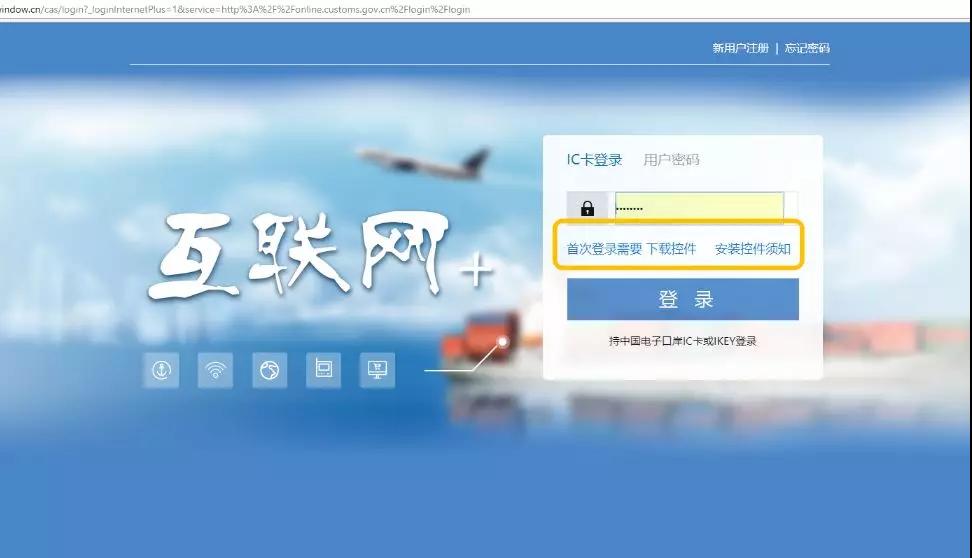Click the globe icon in the icon row
The image size is (972, 558).
[269, 370]
